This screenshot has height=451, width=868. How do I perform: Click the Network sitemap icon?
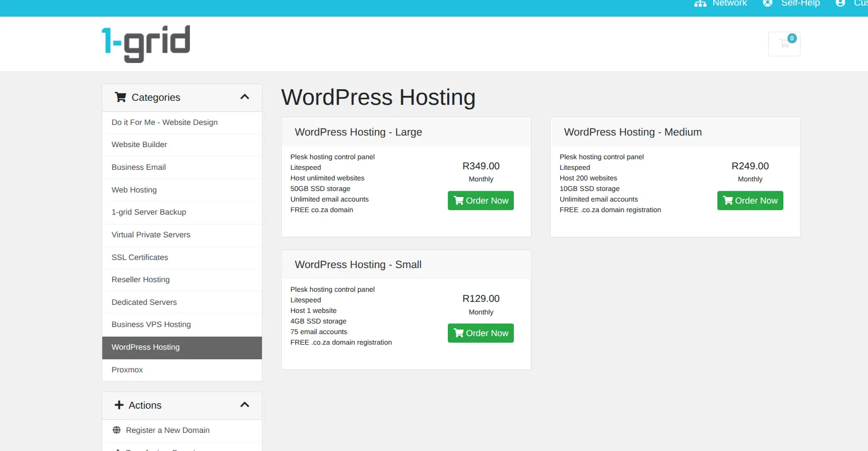tap(700, 3)
